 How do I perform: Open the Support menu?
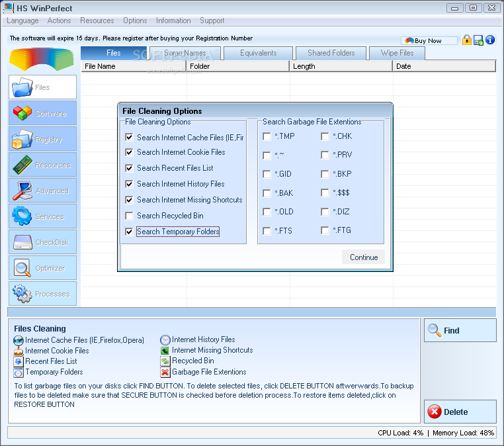click(212, 21)
